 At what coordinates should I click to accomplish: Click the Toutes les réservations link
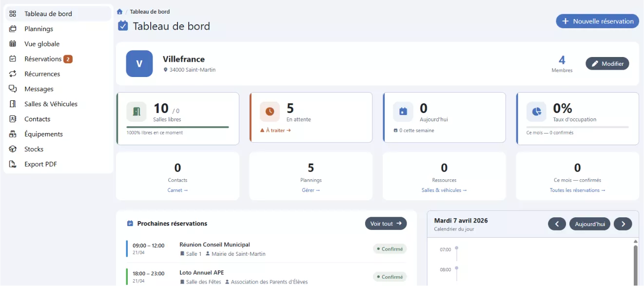point(577,191)
